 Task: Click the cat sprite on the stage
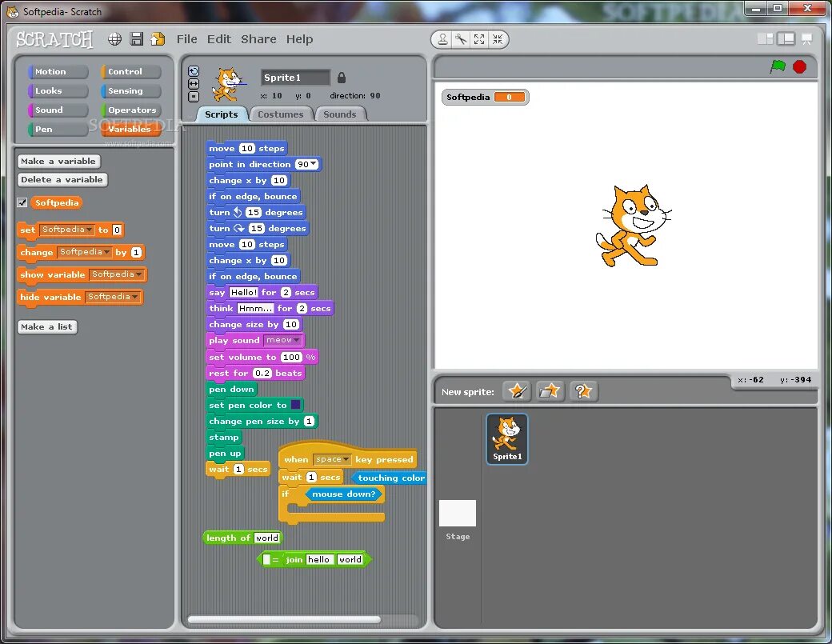(x=633, y=226)
